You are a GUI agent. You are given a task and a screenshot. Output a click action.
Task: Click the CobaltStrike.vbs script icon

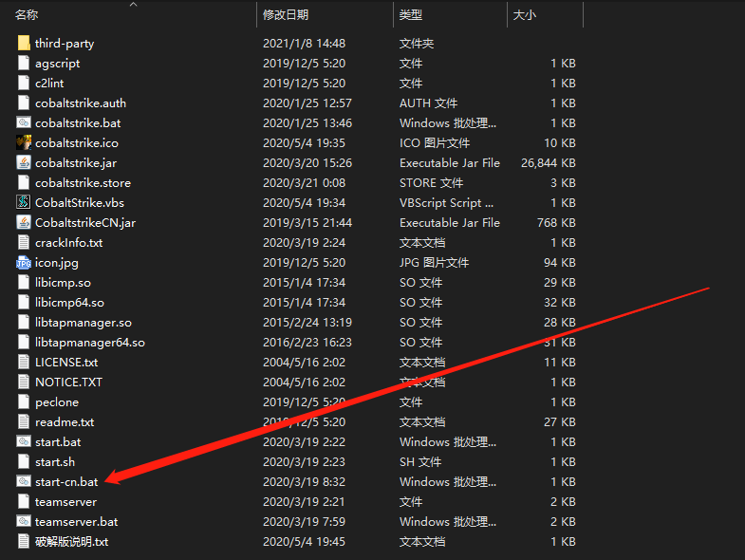click(24, 202)
